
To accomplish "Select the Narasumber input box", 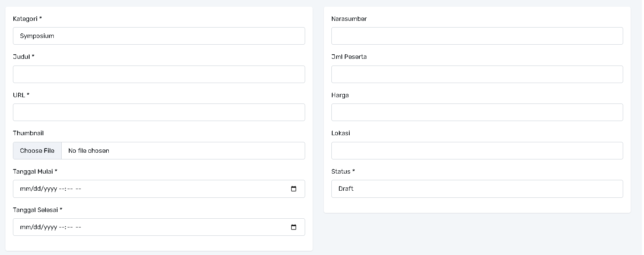I will coord(477,36).
